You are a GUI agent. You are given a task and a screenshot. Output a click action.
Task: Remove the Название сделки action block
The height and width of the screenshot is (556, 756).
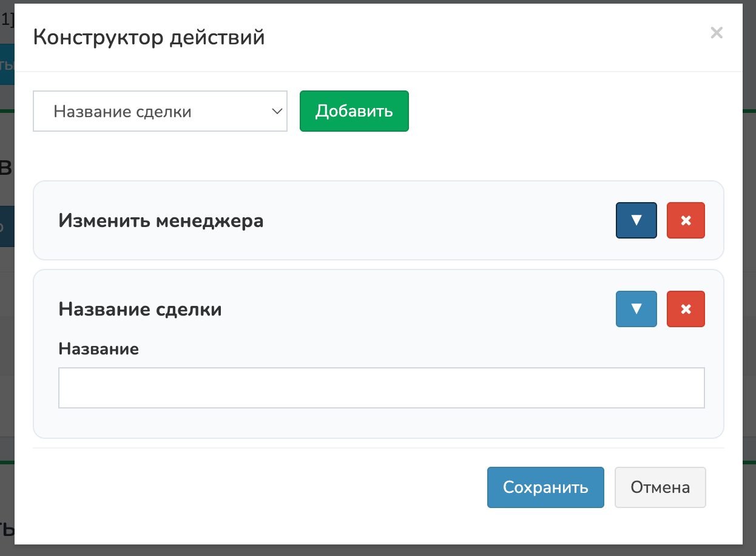tap(686, 309)
